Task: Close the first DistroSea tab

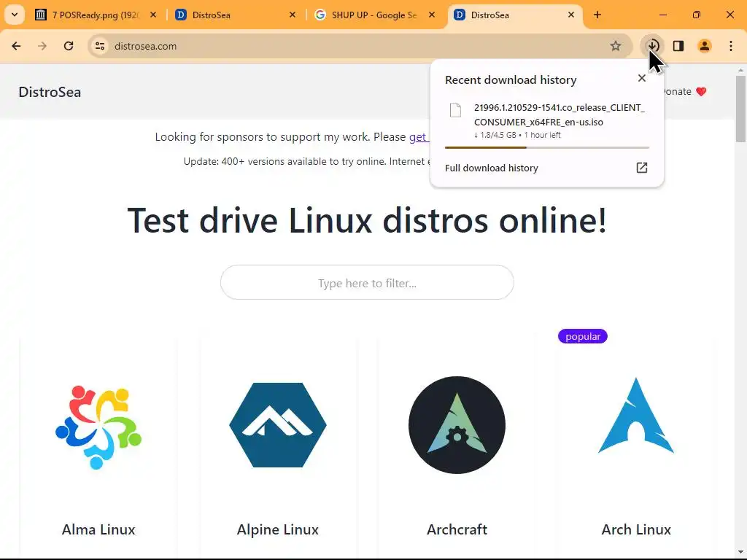Action: pyautogui.click(x=293, y=15)
